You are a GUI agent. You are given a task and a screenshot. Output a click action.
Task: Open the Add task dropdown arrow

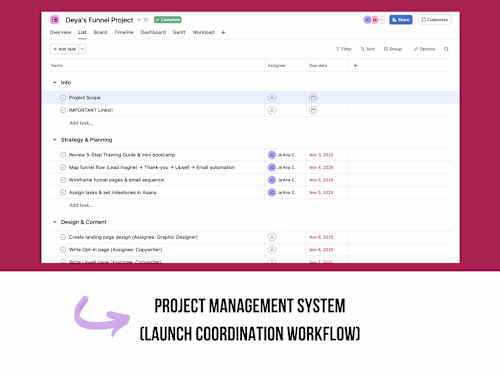pyautogui.click(x=83, y=49)
